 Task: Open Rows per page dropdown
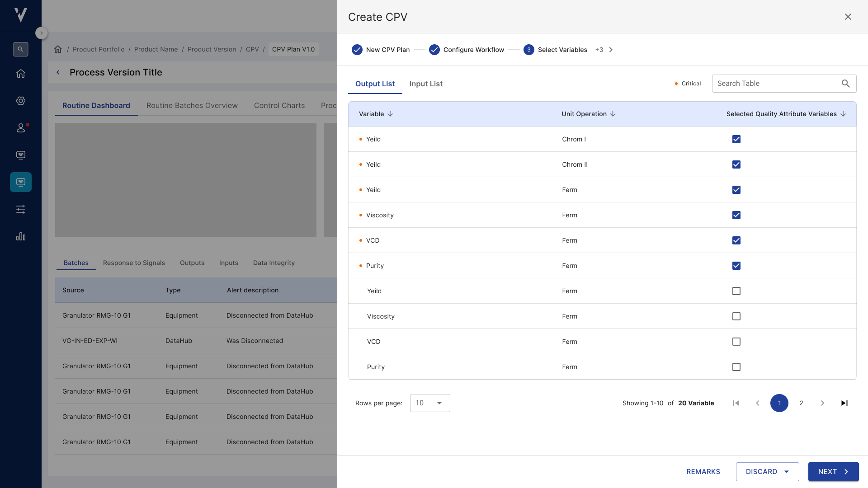(x=430, y=403)
